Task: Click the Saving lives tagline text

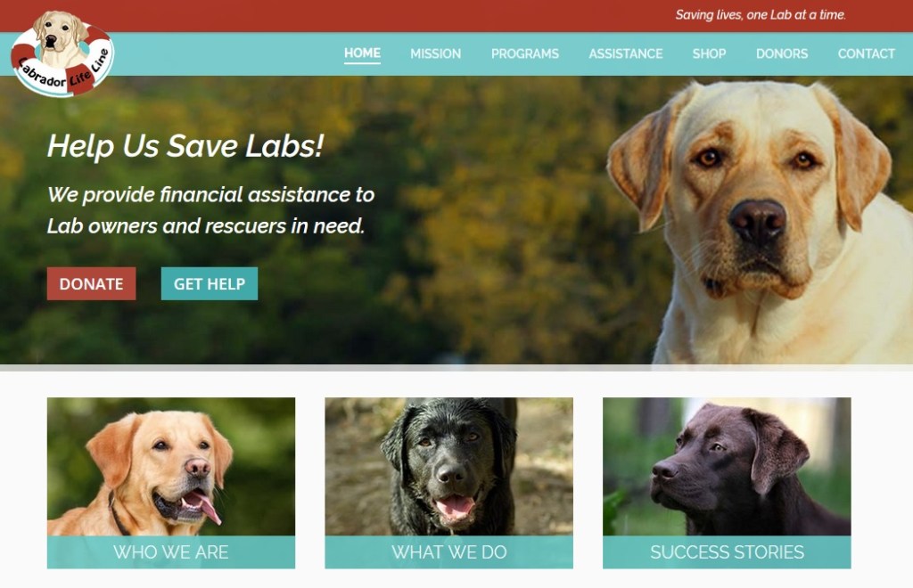Action: coord(761,15)
